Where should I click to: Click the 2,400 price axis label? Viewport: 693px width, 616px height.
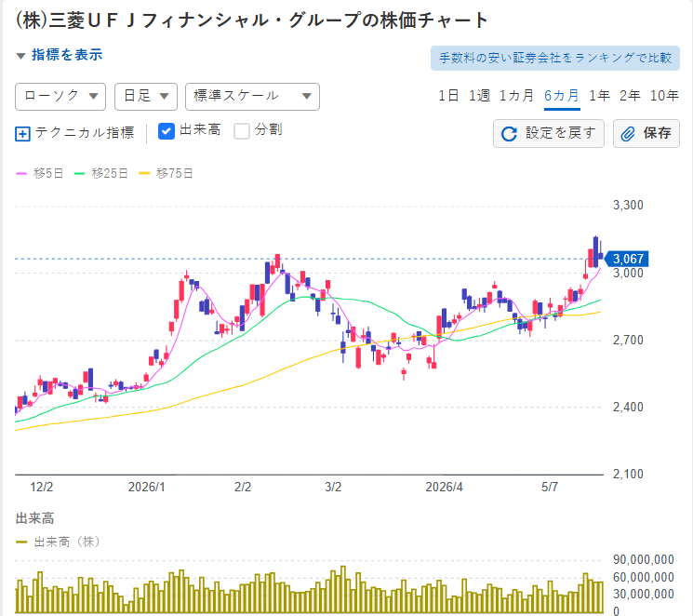(628, 407)
